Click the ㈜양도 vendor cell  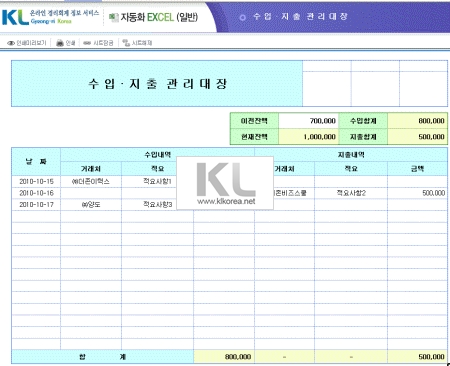pyautogui.click(x=91, y=205)
